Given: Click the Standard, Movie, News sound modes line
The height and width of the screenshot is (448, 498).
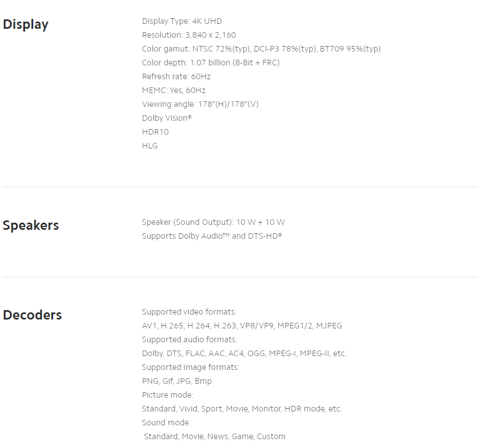Looking at the screenshot, I should [215, 436].
